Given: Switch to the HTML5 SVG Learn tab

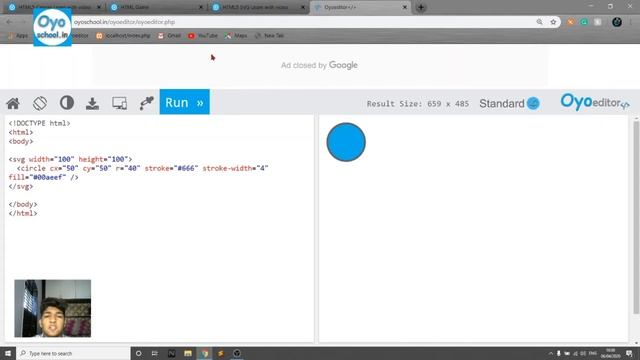Looking at the screenshot, I should (259, 7).
